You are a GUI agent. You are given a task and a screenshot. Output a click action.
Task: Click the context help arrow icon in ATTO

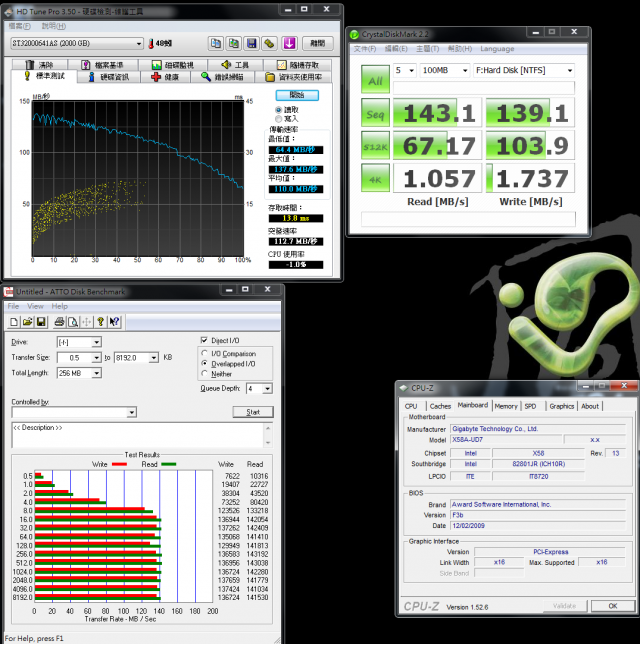(x=114, y=322)
